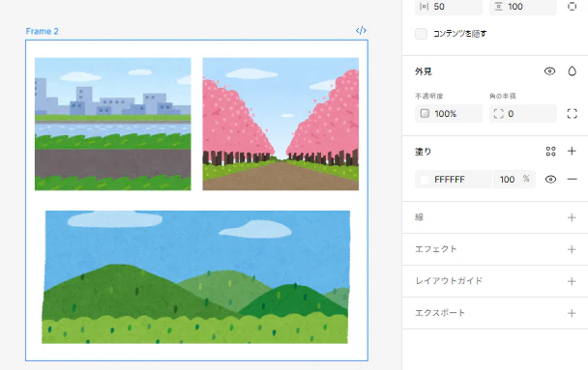This screenshot has width=588, height=370.
Task: Edit the fill opacity value 100
Action: tap(507, 180)
